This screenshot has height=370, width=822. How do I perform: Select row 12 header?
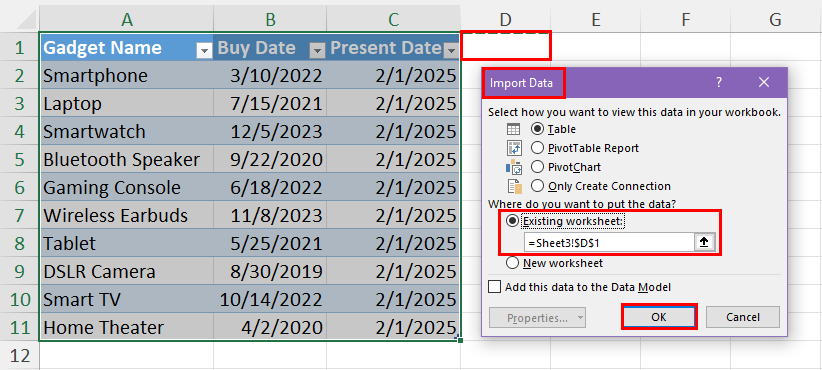(x=19, y=356)
